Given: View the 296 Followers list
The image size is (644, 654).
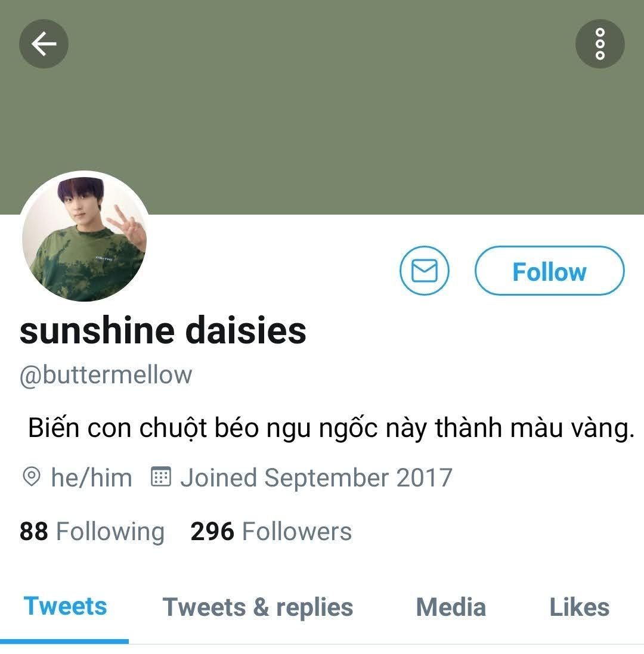Looking at the screenshot, I should pos(271,531).
